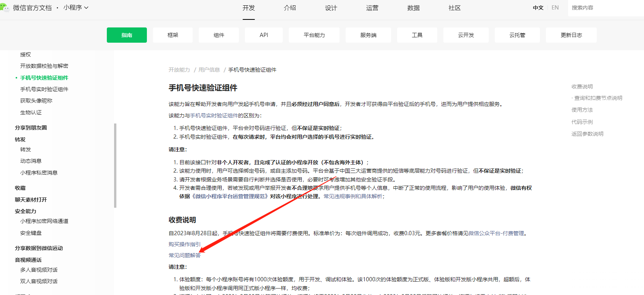Image resolution: width=644 pixels, height=295 pixels.
Task: Switch language to EN
Action: click(555, 8)
